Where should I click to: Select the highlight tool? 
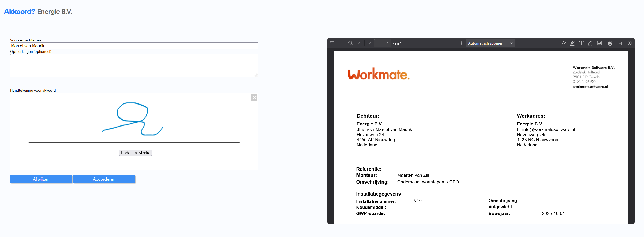572,43
